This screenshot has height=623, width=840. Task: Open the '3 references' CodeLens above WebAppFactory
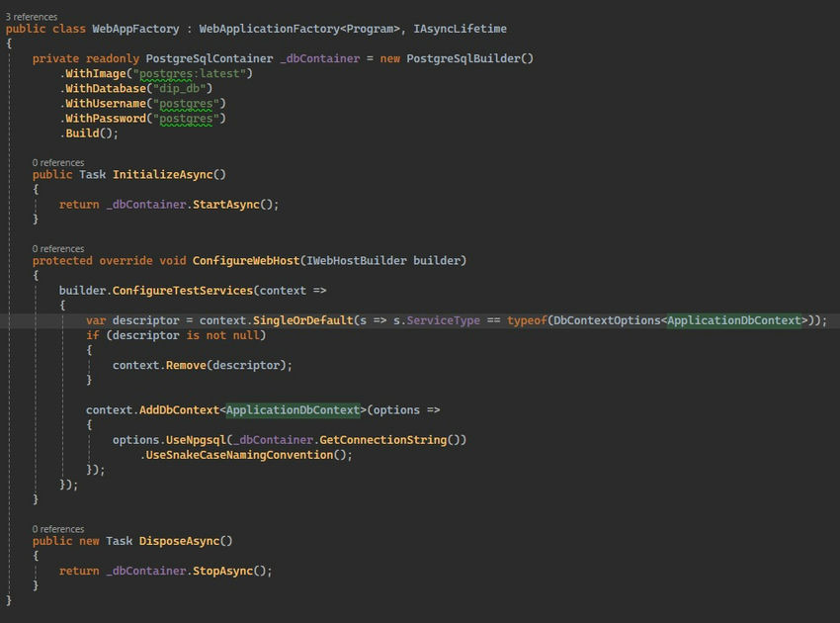coord(31,17)
